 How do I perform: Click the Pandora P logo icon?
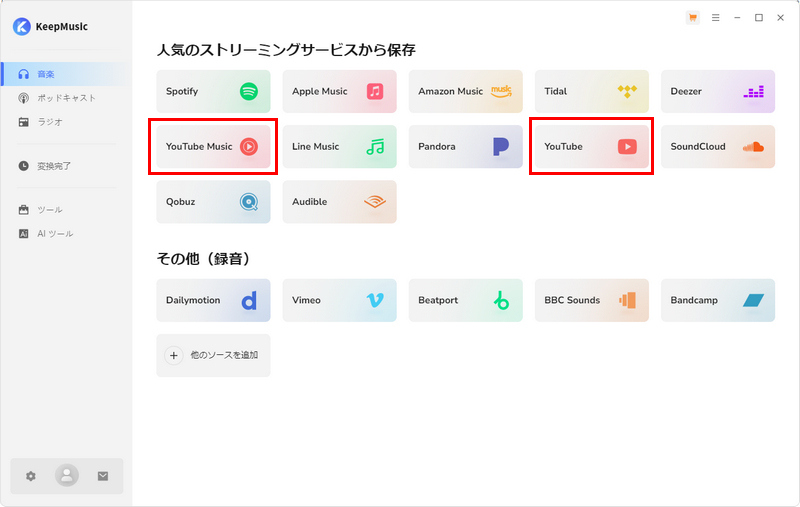pos(501,146)
